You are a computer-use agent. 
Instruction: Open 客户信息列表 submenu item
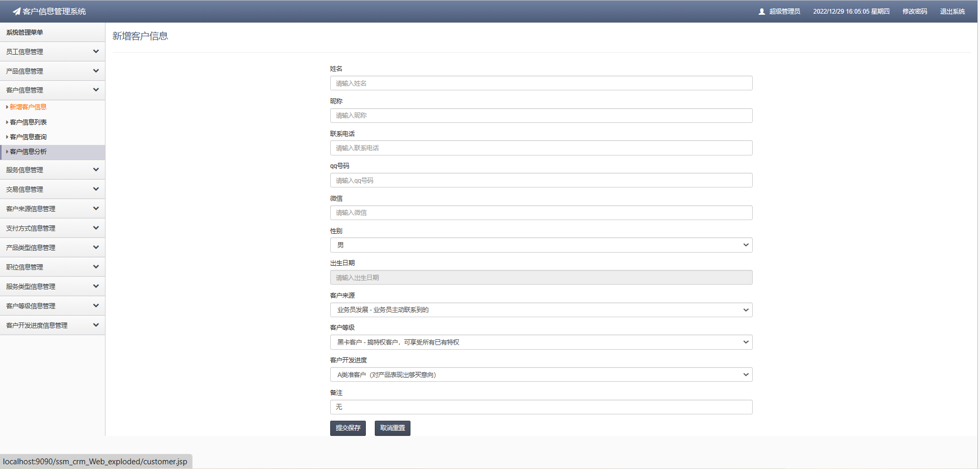[28, 122]
